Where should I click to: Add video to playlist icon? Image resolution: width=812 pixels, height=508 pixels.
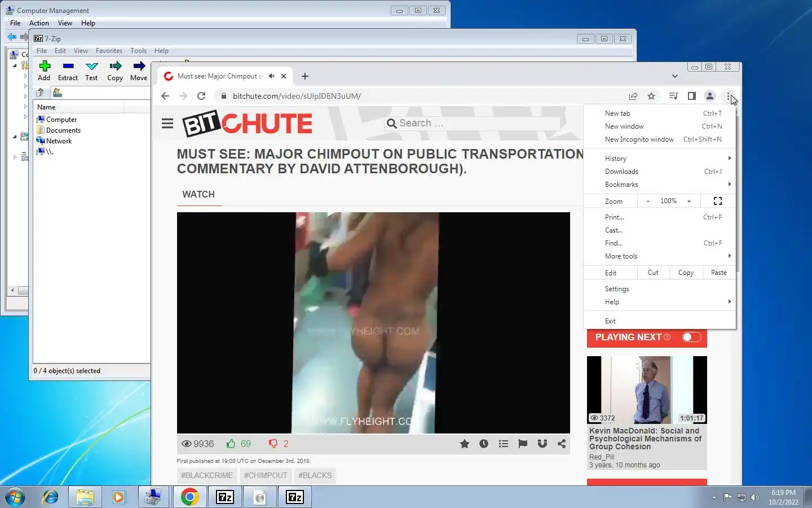coord(504,444)
